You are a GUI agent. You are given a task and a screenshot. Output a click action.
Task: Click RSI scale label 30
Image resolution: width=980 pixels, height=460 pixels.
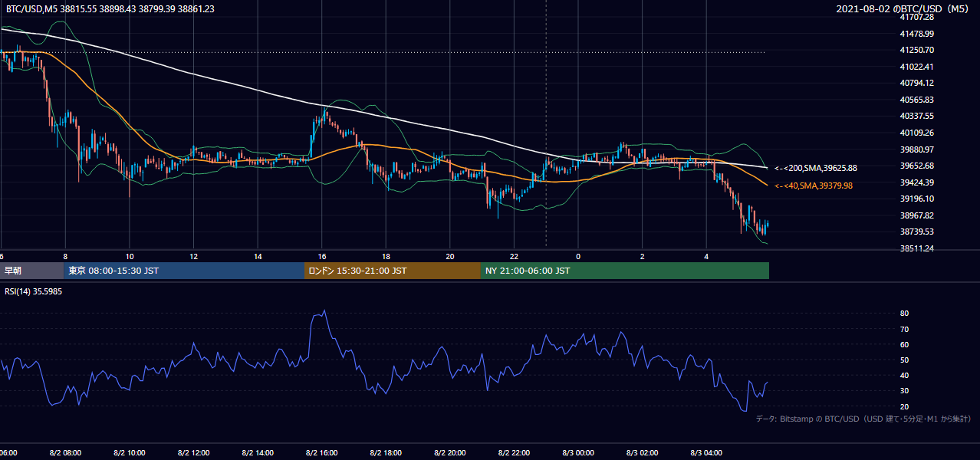pos(904,391)
